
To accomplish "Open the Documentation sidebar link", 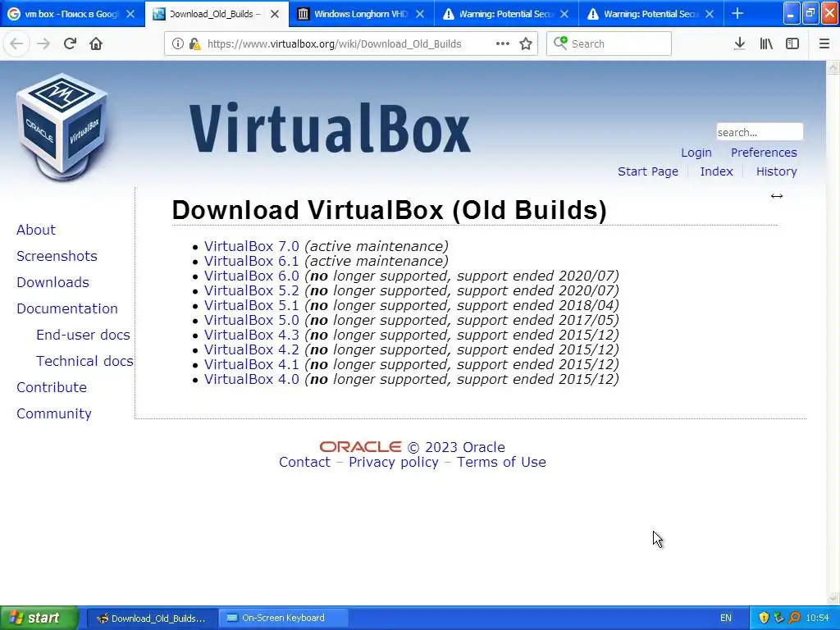I will tap(67, 308).
